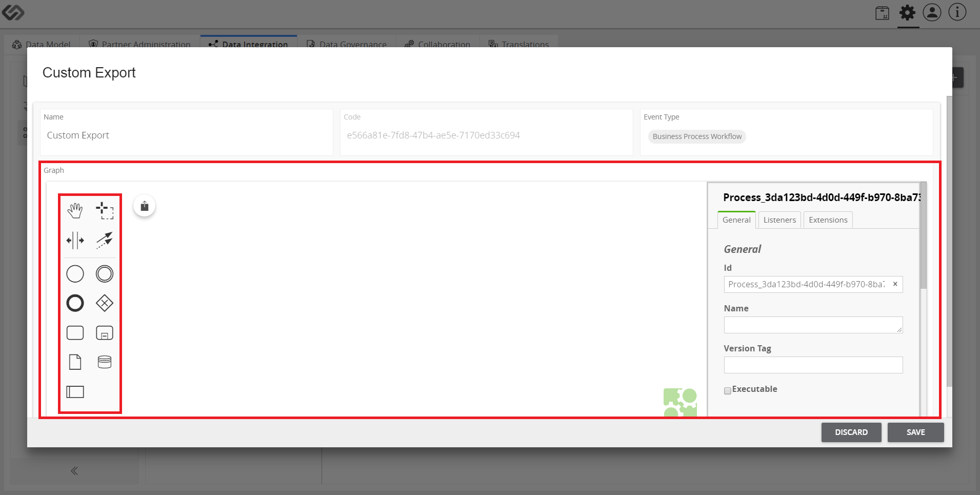Open the calendar/scheduler icon in header

point(882,13)
